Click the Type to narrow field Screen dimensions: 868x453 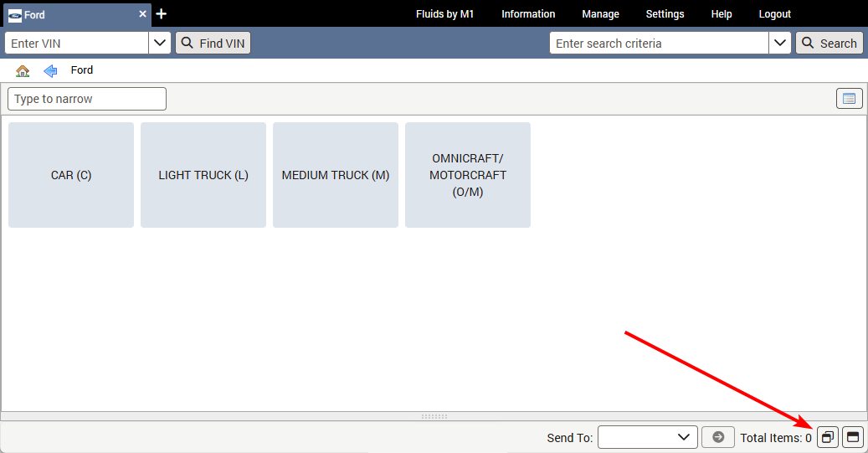tap(87, 99)
